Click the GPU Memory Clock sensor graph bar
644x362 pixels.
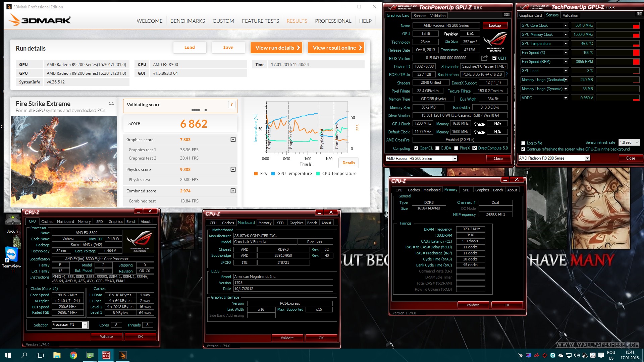pos(618,35)
